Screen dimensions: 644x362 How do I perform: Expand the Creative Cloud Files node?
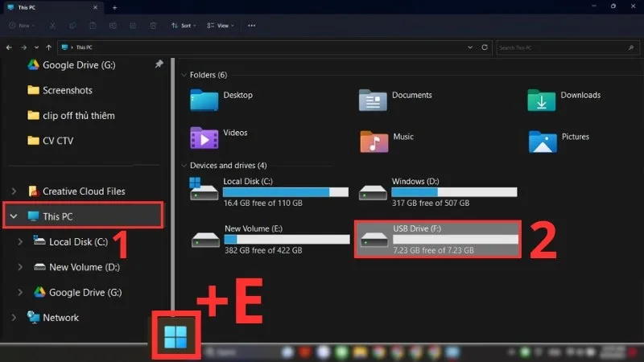point(14,191)
